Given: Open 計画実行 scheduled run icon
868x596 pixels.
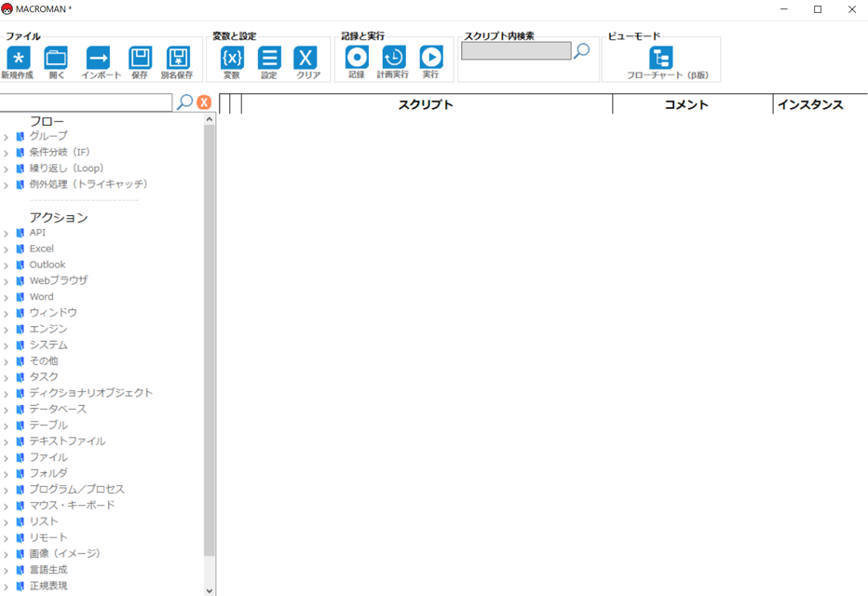Looking at the screenshot, I should tap(394, 57).
